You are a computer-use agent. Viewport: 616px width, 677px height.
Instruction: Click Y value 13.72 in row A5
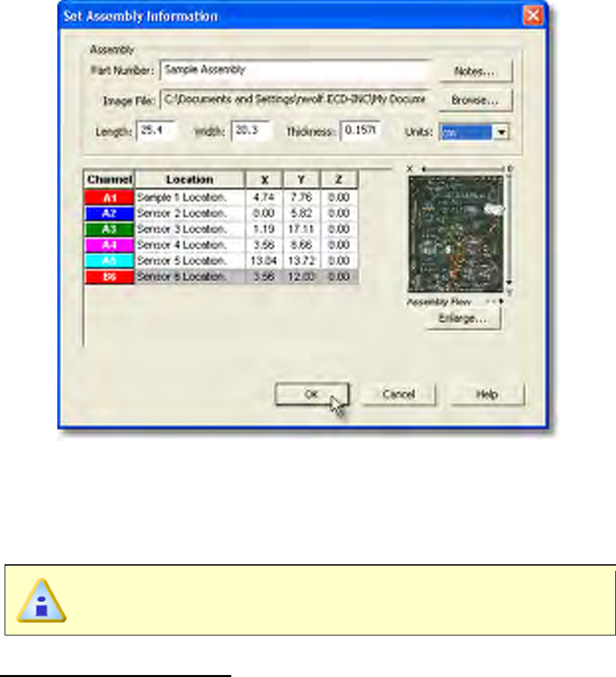[302, 261]
